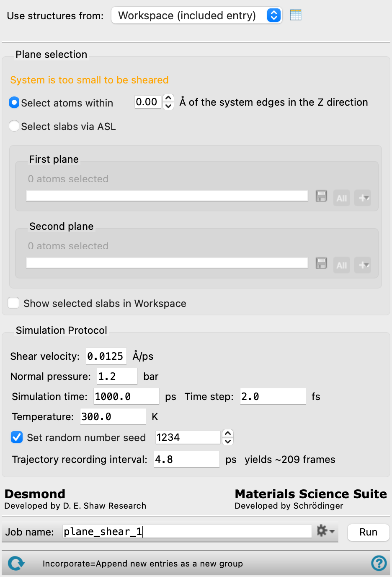Viewport: 392px width, 577px height.
Task: Decrease the random seed stepper value
Action: (228, 441)
